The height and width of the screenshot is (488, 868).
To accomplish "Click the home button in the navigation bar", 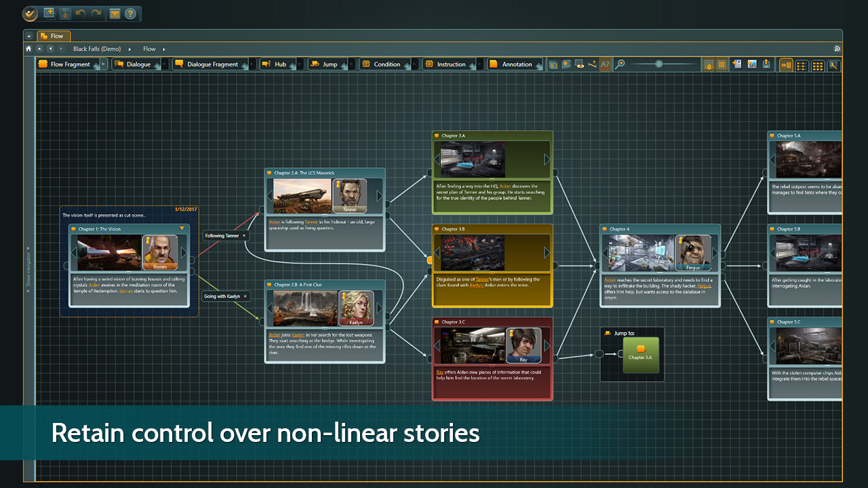I will (28, 49).
